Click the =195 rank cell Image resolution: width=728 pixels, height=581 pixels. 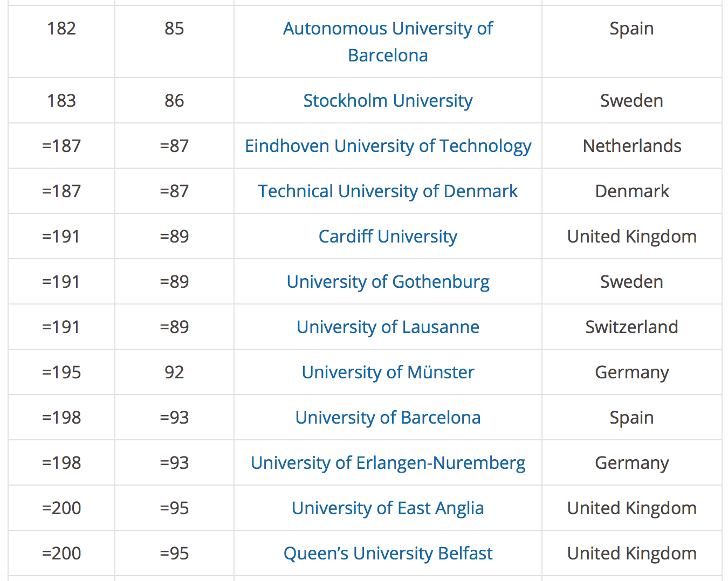(61, 372)
